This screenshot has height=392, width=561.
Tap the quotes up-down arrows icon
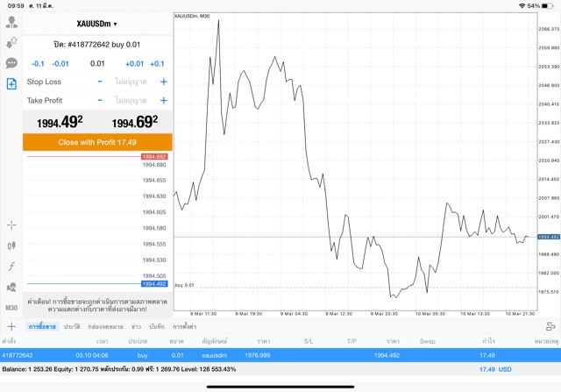[x=11, y=43]
